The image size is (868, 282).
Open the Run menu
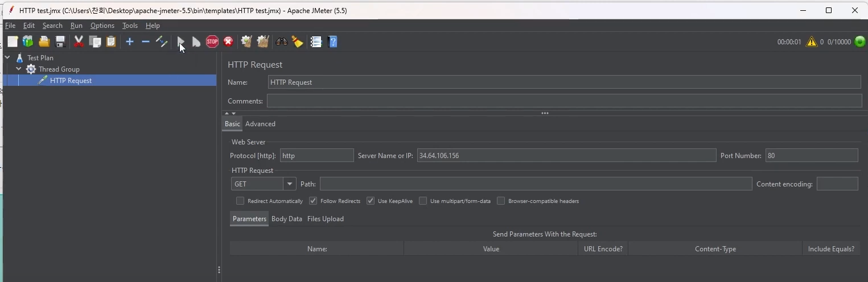pos(76,26)
